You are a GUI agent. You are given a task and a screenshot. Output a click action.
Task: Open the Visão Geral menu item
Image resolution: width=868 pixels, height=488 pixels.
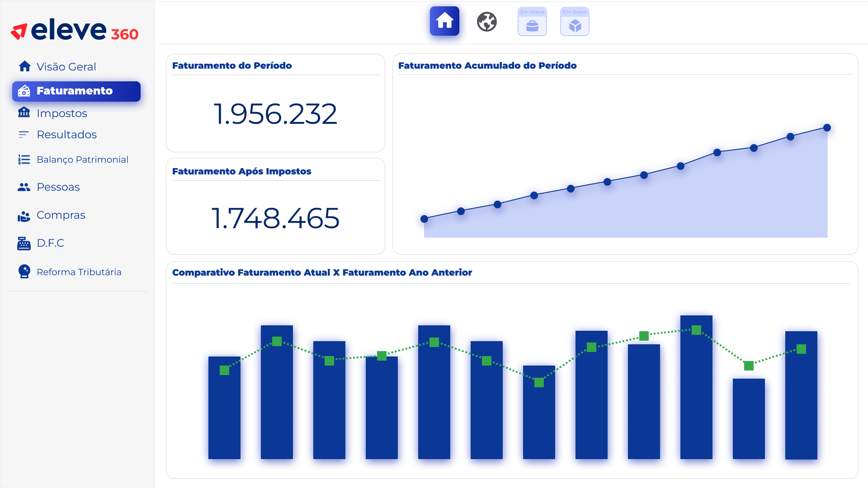(66, 67)
